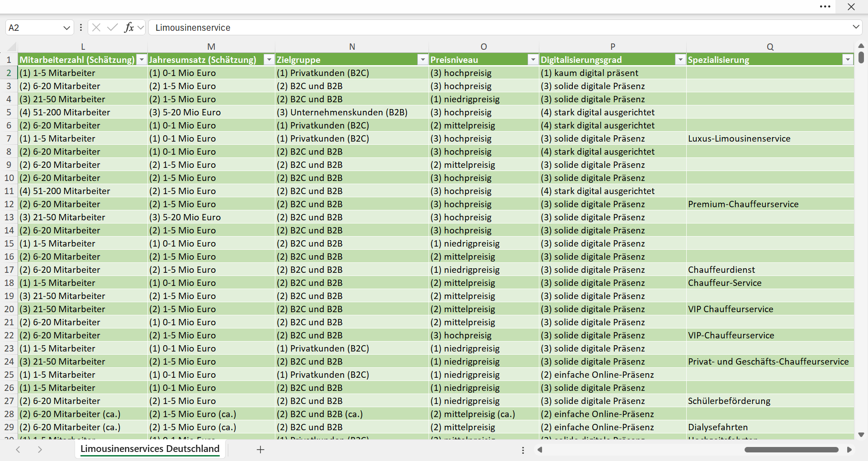This screenshot has width=868, height=461.
Task: Select cell Dialysefahrten
Action: [770, 427]
